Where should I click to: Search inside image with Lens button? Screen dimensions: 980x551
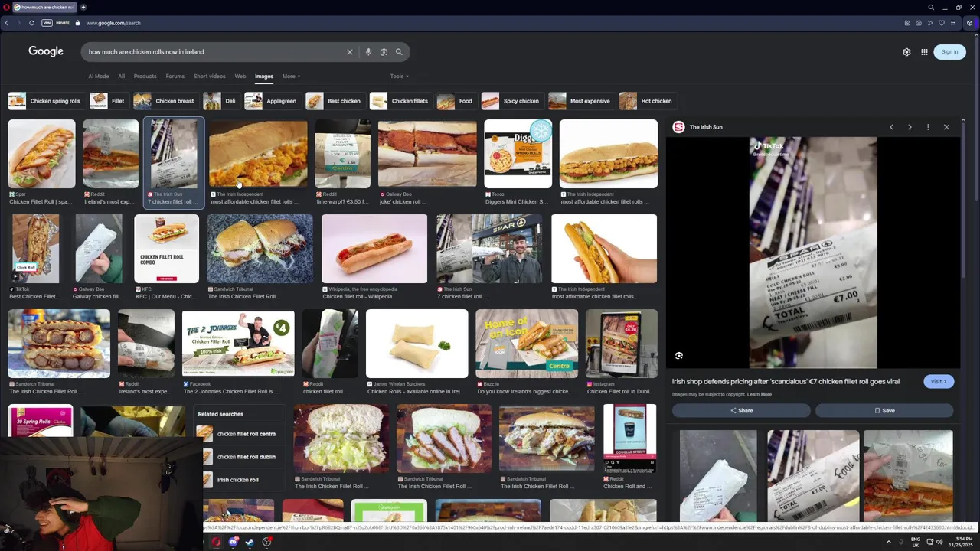coord(679,356)
